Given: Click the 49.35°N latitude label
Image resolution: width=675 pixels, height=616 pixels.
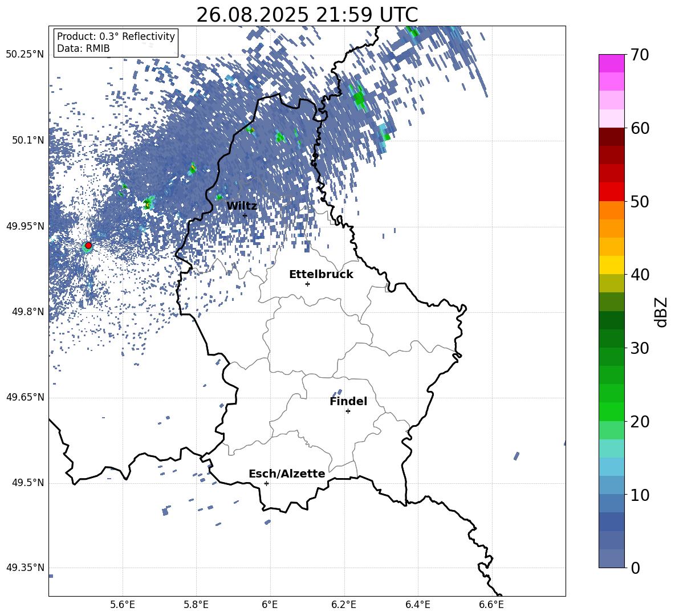Looking at the screenshot, I should point(25,568).
